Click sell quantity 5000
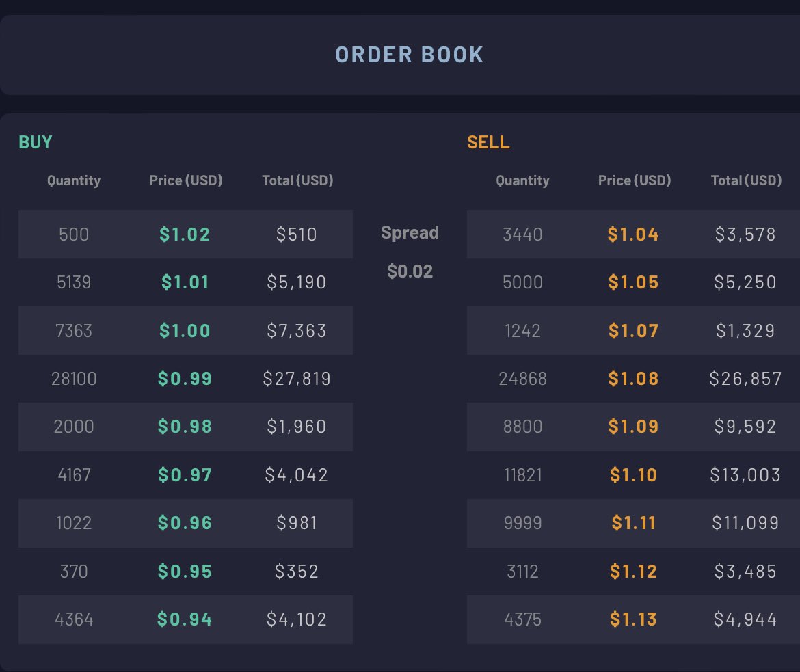 click(x=522, y=282)
